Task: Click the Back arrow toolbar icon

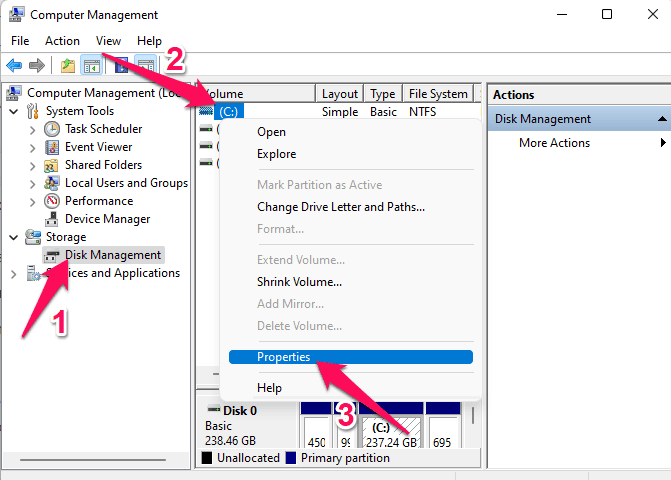Action: pos(15,66)
